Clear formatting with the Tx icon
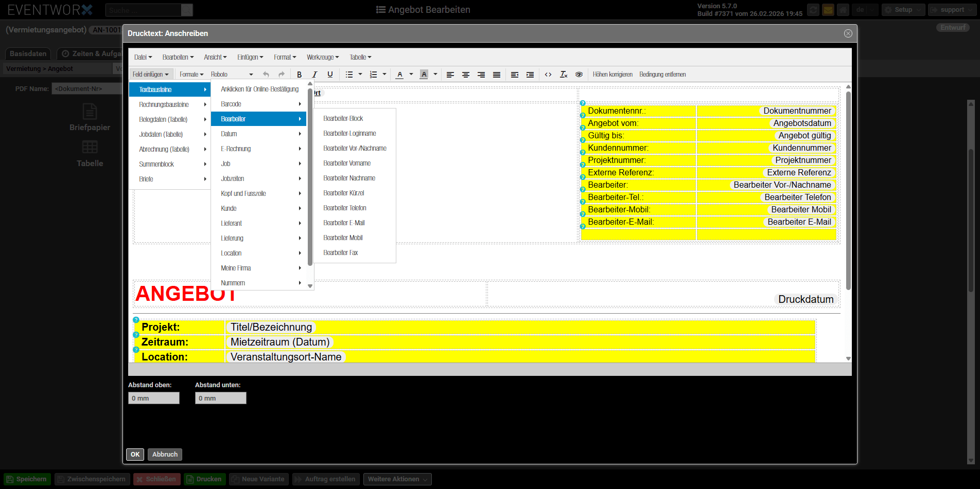 click(564, 75)
